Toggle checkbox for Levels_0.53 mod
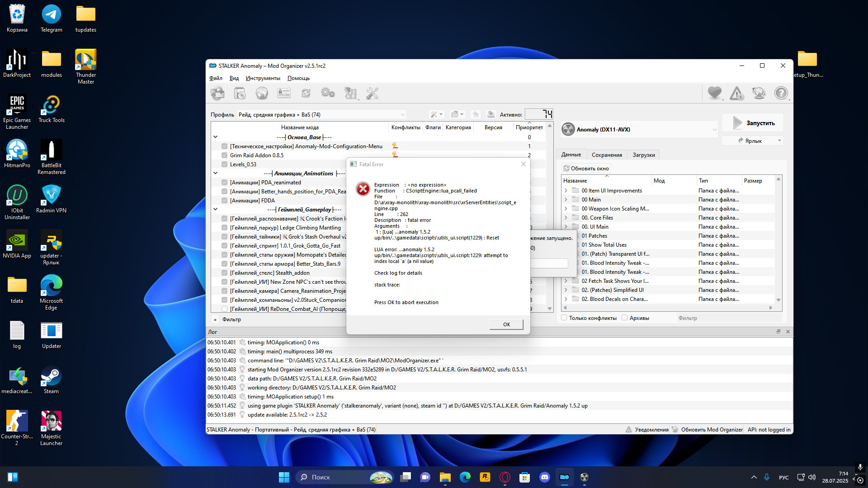Screen dimensions: 868x488 click(225, 164)
